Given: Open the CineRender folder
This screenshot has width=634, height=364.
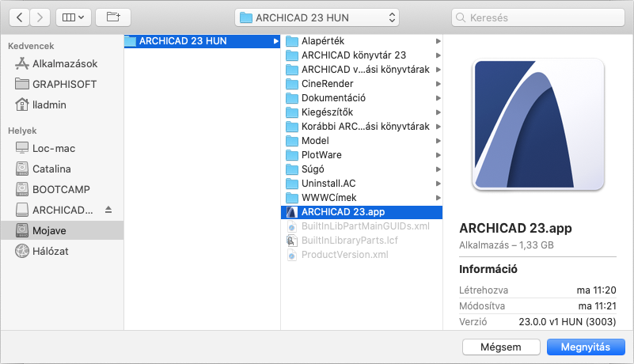Looking at the screenshot, I should 362,84.
